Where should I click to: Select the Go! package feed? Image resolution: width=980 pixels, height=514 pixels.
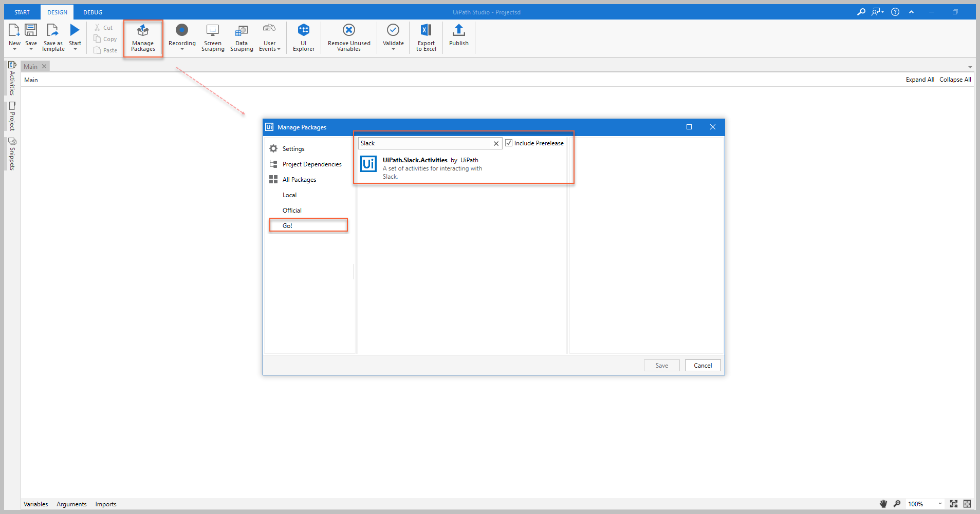point(308,225)
